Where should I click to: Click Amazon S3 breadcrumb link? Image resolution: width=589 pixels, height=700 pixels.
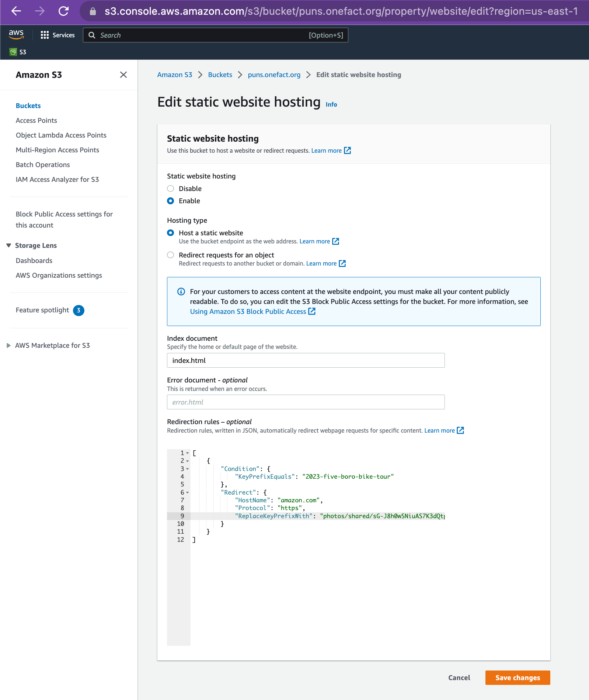175,75
